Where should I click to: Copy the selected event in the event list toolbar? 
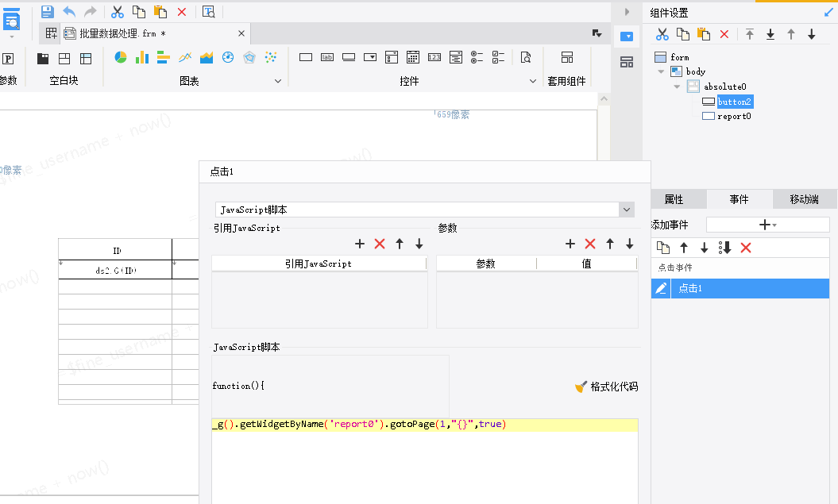(663, 248)
